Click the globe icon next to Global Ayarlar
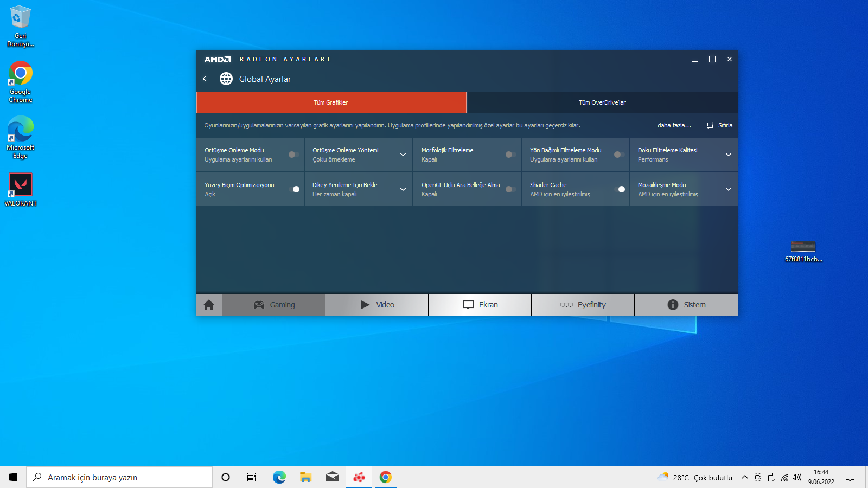Viewport: 868px width, 488px height. (226, 79)
